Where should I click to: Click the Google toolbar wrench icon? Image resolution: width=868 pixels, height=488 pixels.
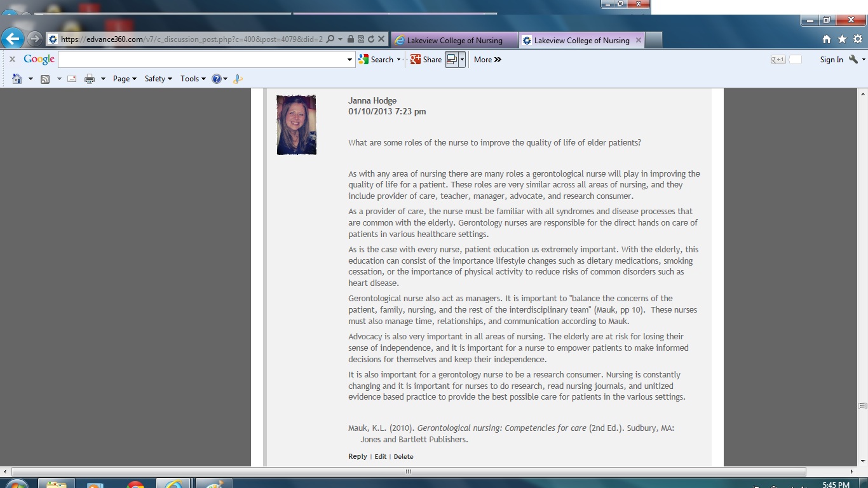click(x=853, y=59)
